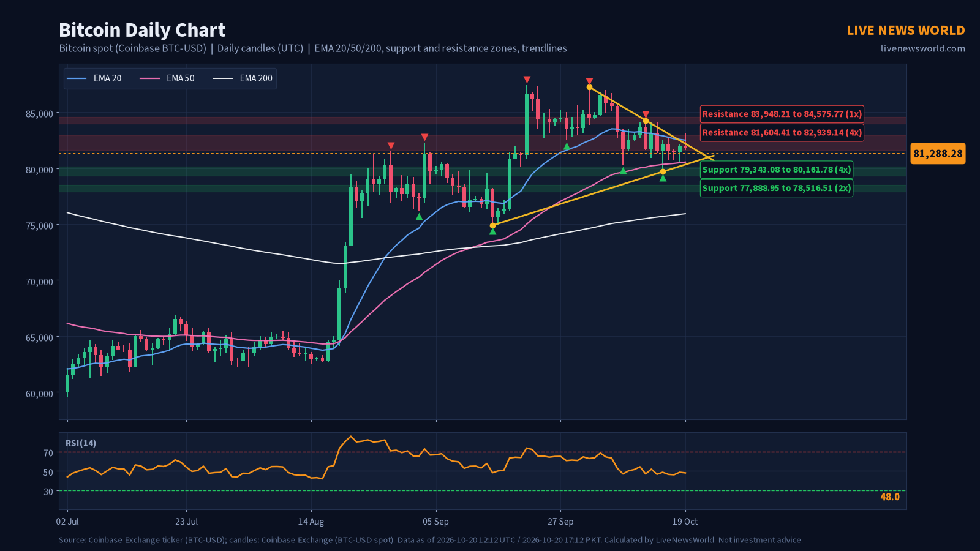Click the LIVE NEWS WORLD logo text
980x551 pixels.
pyautogui.click(x=906, y=30)
